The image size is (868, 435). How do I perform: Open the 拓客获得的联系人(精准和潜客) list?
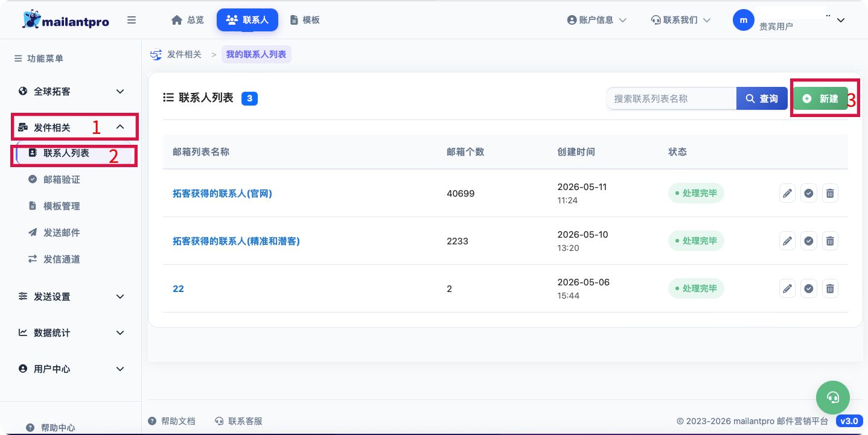coord(236,241)
